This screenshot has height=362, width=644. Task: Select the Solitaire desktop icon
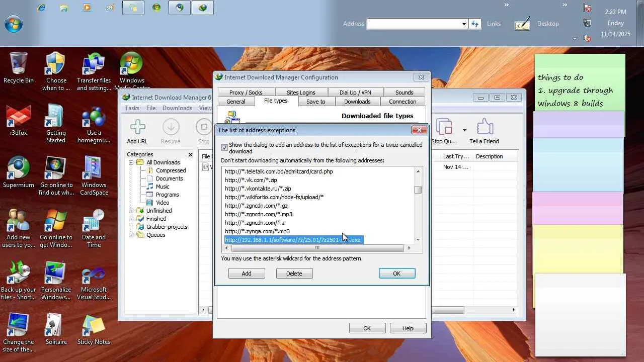[x=56, y=329]
